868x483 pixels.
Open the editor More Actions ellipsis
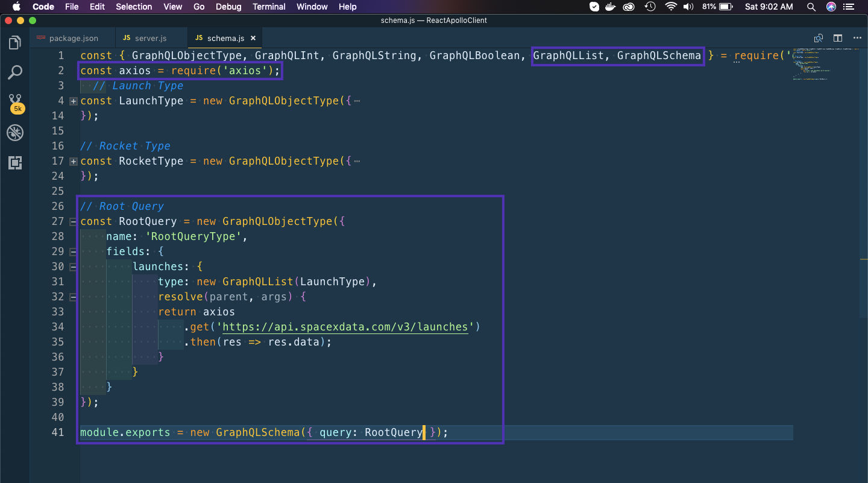857,38
